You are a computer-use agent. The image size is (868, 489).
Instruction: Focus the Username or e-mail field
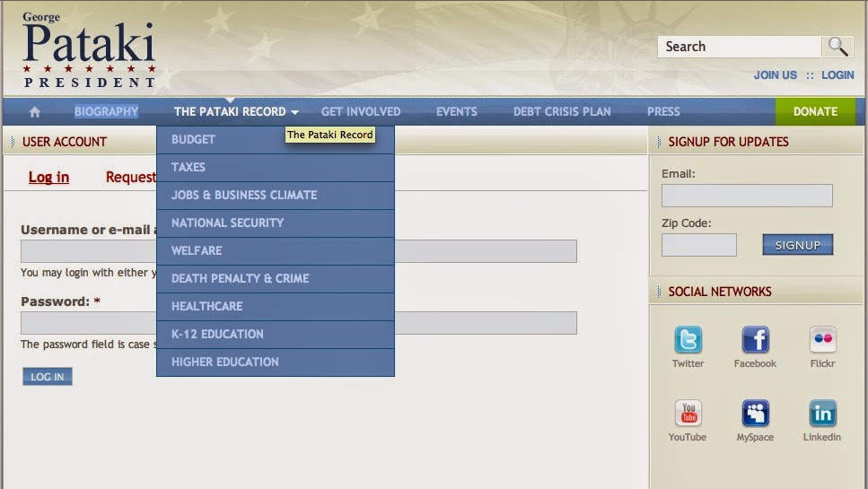[x=298, y=251]
